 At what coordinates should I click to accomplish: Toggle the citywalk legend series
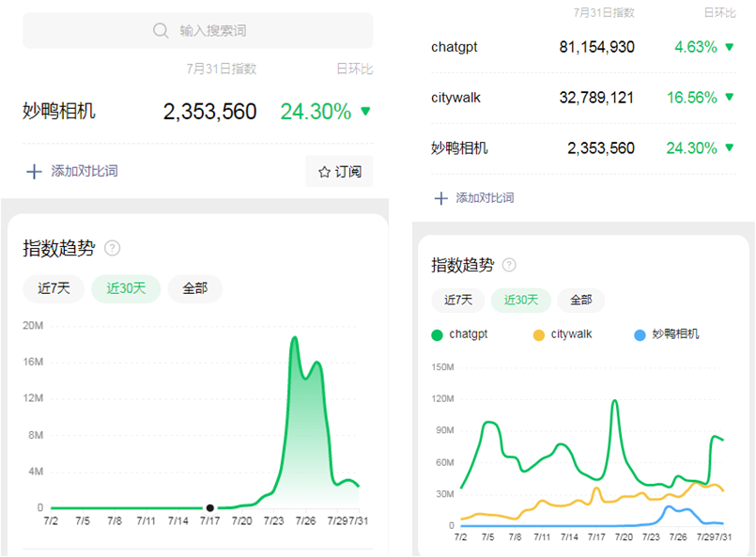pos(538,334)
